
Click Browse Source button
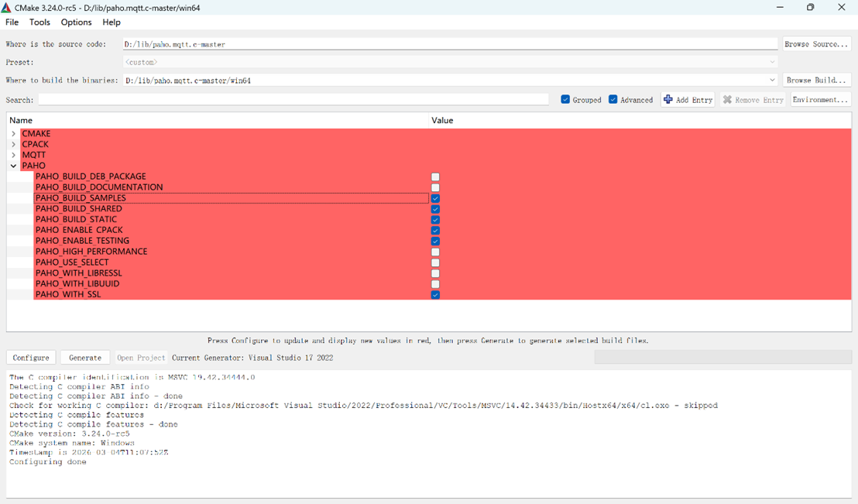816,44
